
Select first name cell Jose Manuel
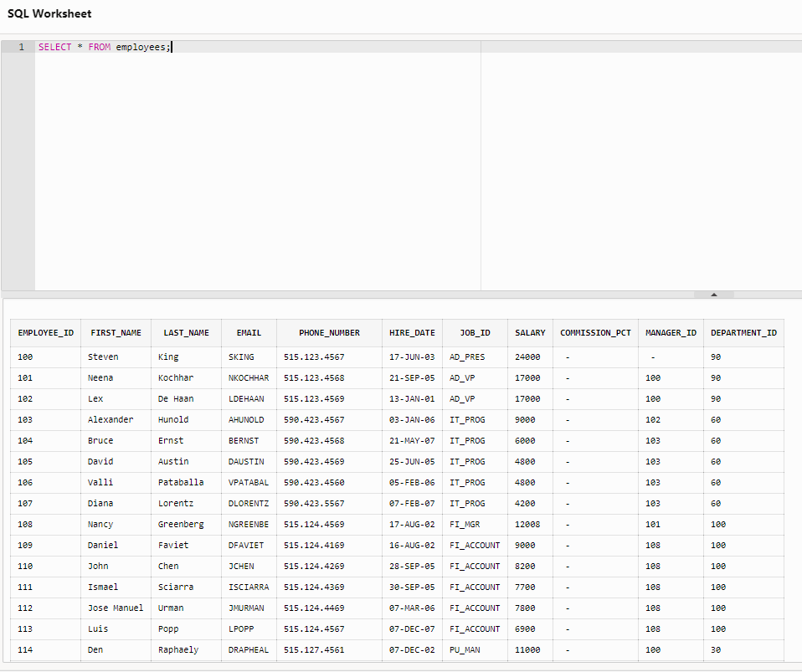coord(116,608)
